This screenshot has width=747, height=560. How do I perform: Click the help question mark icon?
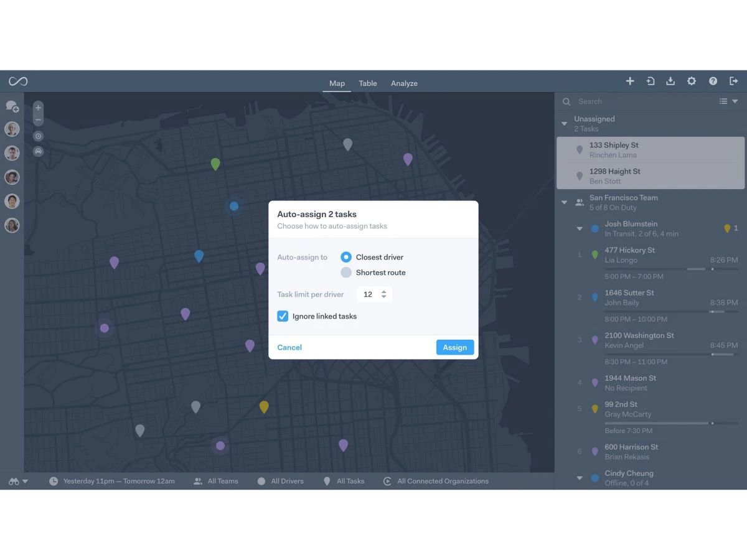(713, 81)
